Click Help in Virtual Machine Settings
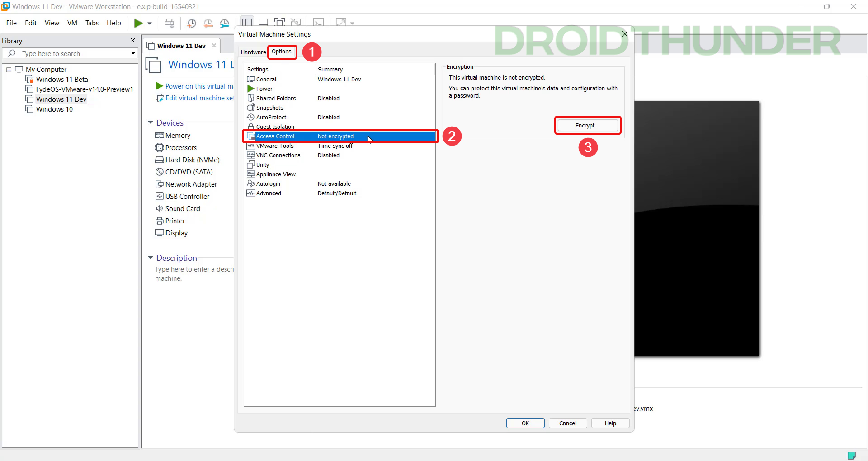Screen dimensions: 868x461 (x=610, y=423)
